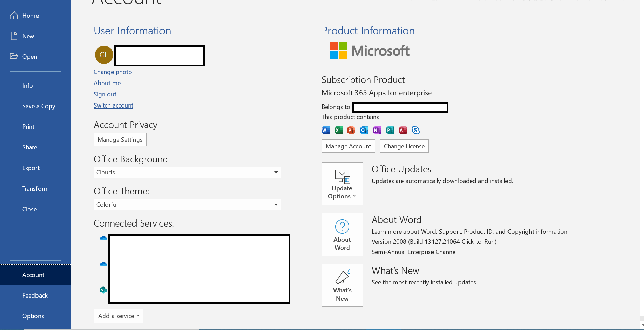Screen dimensions: 644x330
Task: Click the 'See the most recently installed updates.' text
Action: pos(424,282)
